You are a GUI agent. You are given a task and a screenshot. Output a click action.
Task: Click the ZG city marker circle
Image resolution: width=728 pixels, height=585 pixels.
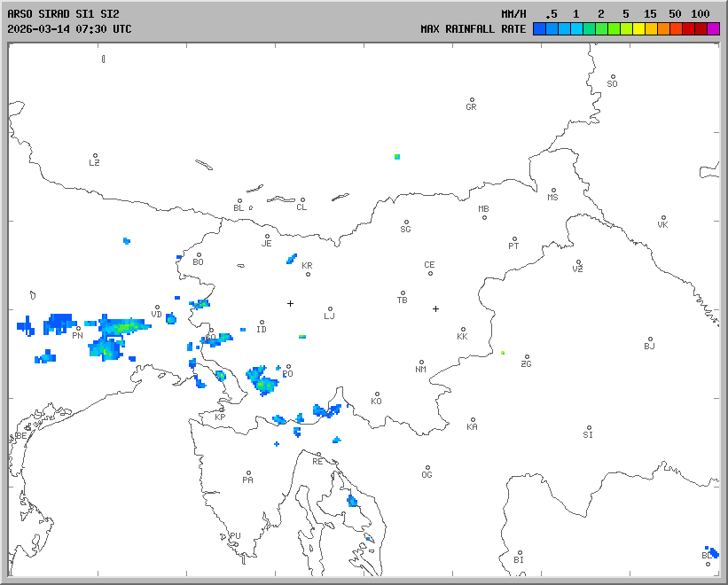pyautogui.click(x=527, y=357)
